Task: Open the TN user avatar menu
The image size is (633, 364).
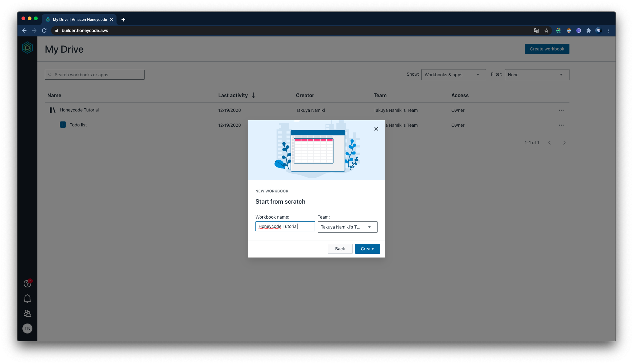Action: click(x=27, y=329)
